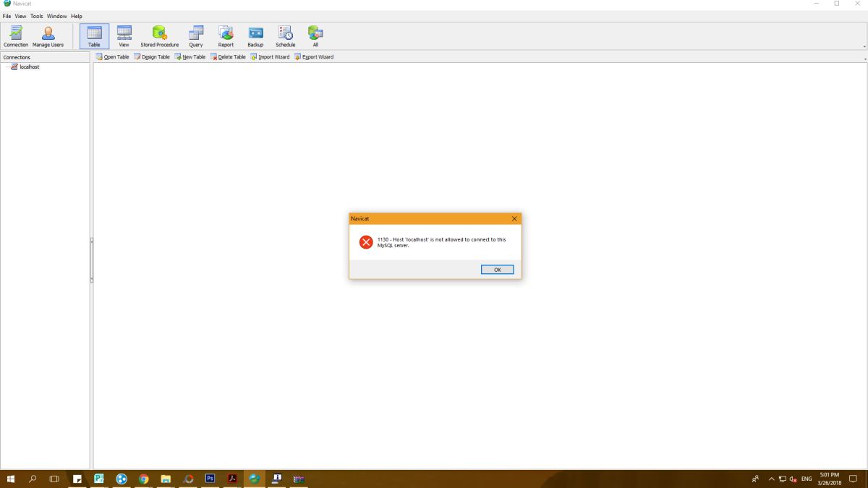Click the muted volume tray icon
Screen dimensions: 868x488
[x=793, y=479]
